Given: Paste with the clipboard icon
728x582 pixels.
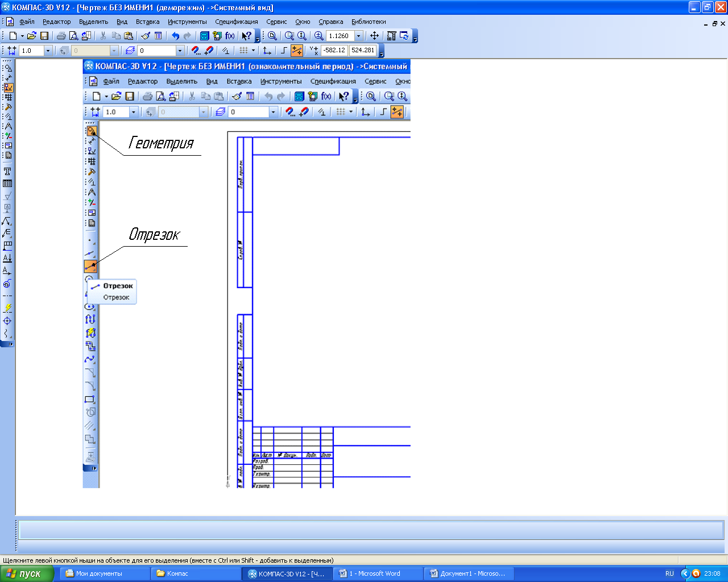Looking at the screenshot, I should coord(129,36).
